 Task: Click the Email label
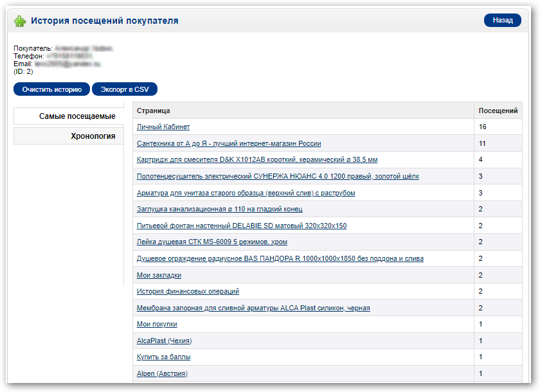[23, 64]
